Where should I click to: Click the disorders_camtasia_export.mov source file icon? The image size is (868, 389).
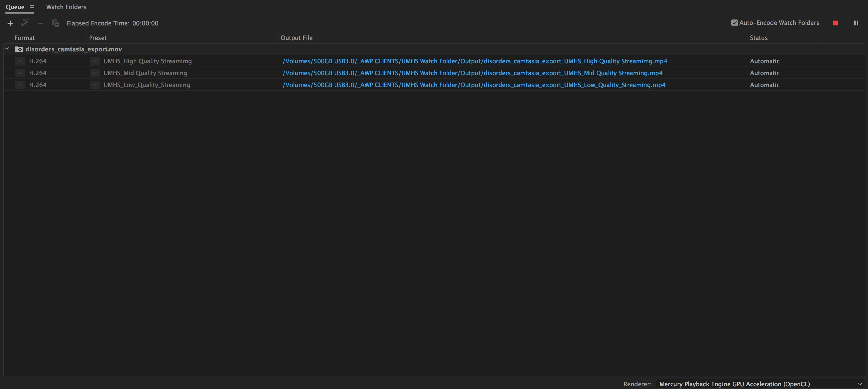pyautogui.click(x=19, y=49)
